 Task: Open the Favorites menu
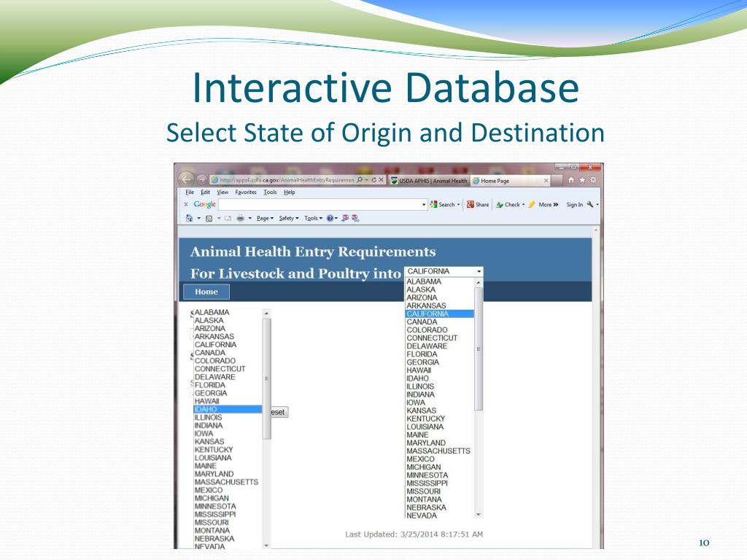point(246,192)
